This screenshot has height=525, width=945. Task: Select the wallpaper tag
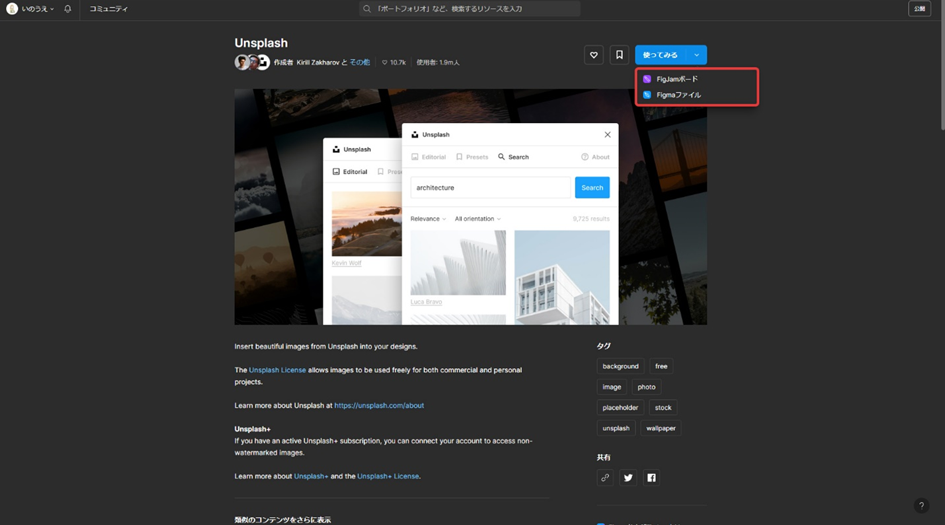[x=661, y=428]
